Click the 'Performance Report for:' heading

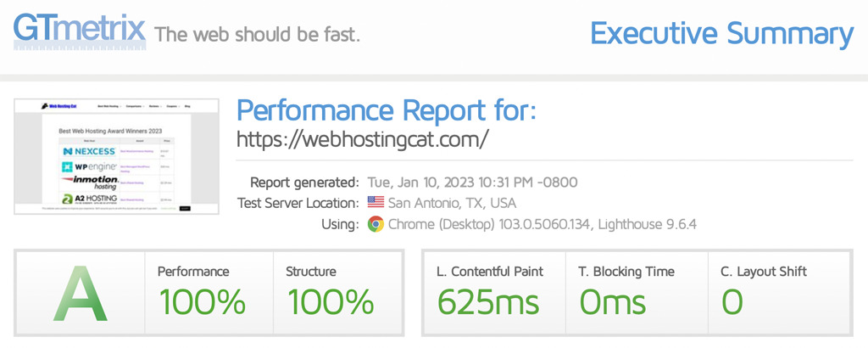[387, 109]
